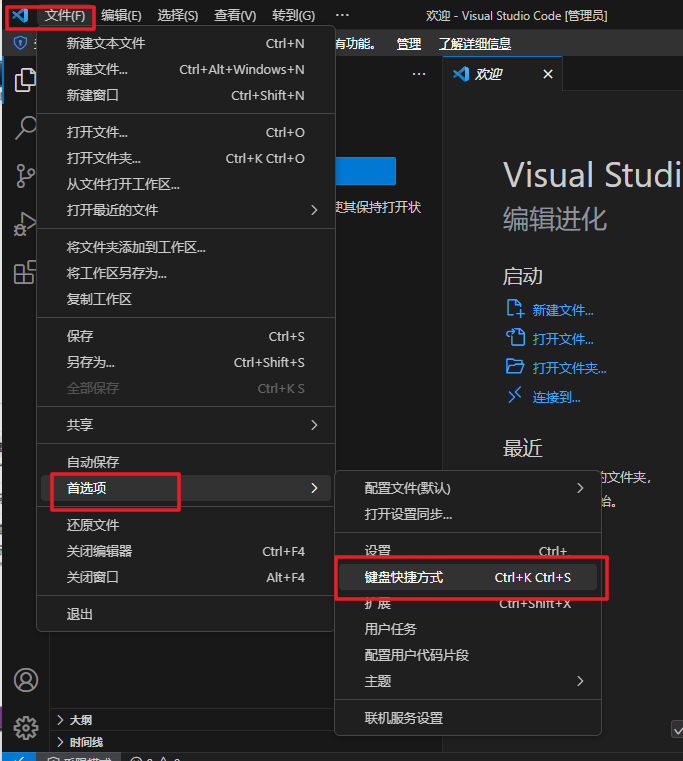Select 键盘快捷方式 submenu item

(x=468, y=577)
